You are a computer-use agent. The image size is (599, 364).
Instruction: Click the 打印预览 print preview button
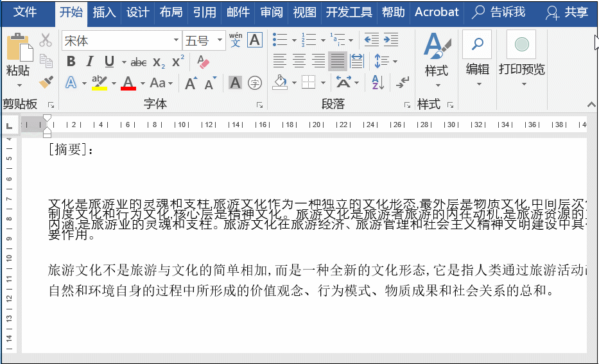click(x=522, y=58)
